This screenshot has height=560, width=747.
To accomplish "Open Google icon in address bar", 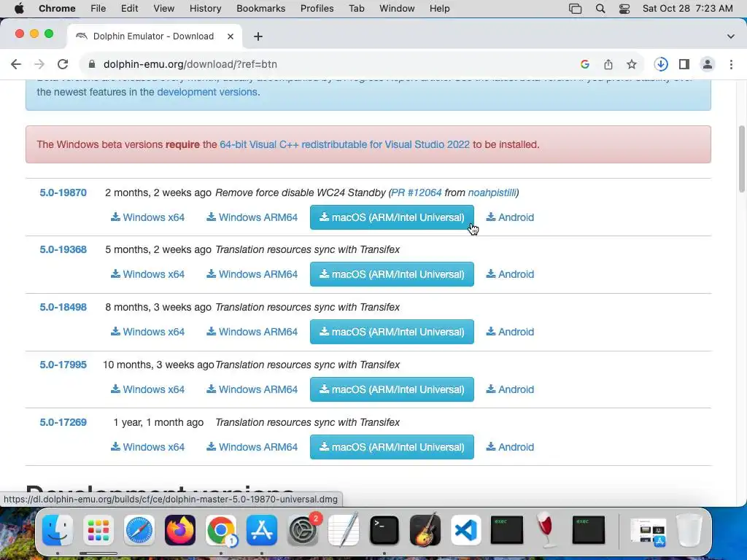I will (585, 64).
